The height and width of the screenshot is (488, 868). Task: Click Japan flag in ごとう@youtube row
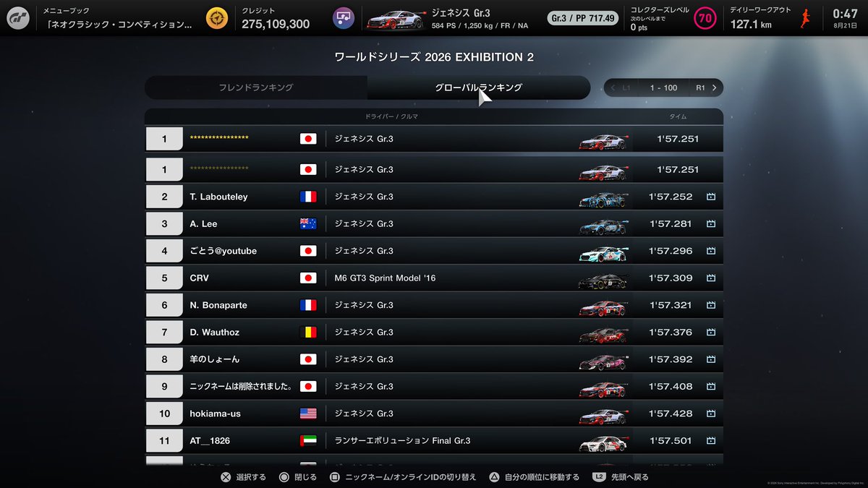pyautogui.click(x=308, y=251)
